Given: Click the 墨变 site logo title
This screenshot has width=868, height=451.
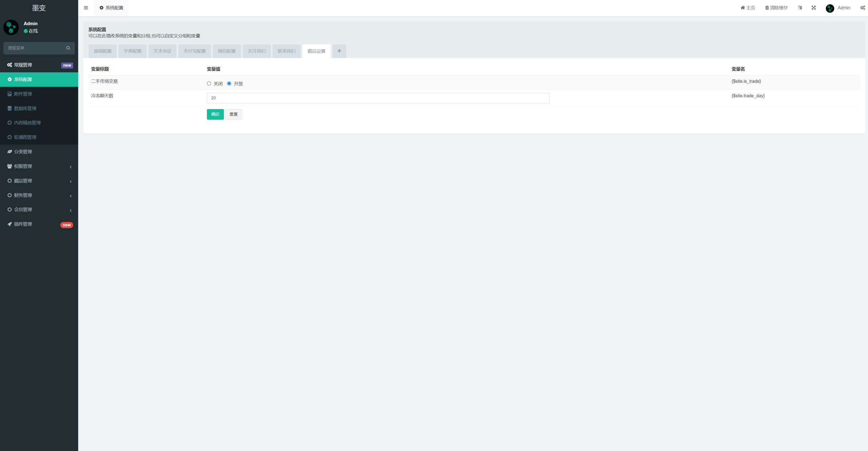Looking at the screenshot, I should coord(39,8).
